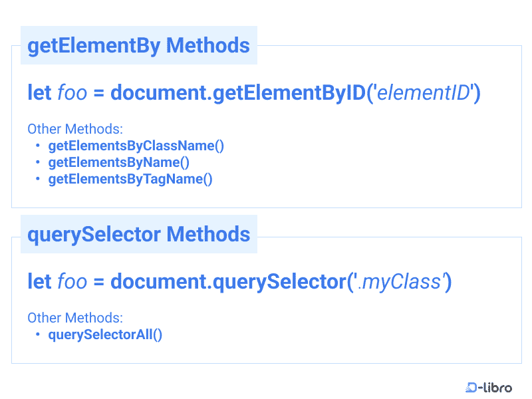532x399 pixels.
Task: Click the libro brand text
Action: 497,387
